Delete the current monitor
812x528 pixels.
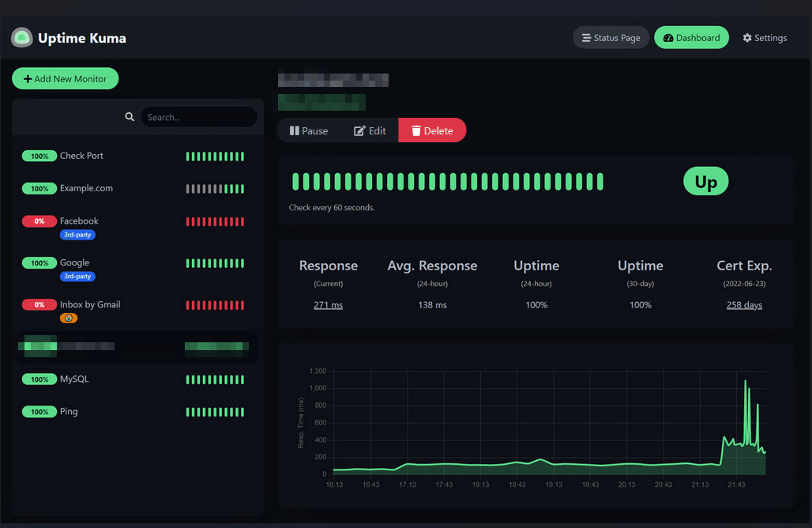(432, 130)
